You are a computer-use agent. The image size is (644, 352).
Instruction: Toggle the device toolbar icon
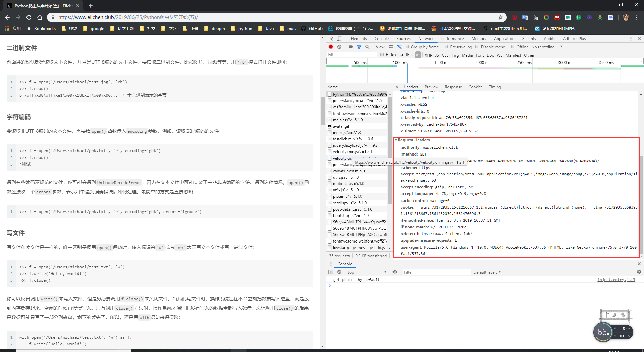click(339, 39)
